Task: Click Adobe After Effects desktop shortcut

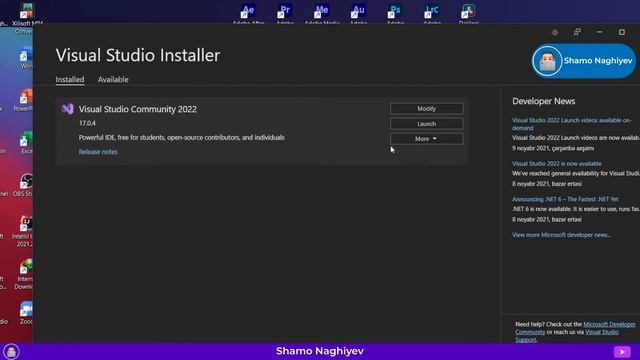Action: pyautogui.click(x=248, y=14)
